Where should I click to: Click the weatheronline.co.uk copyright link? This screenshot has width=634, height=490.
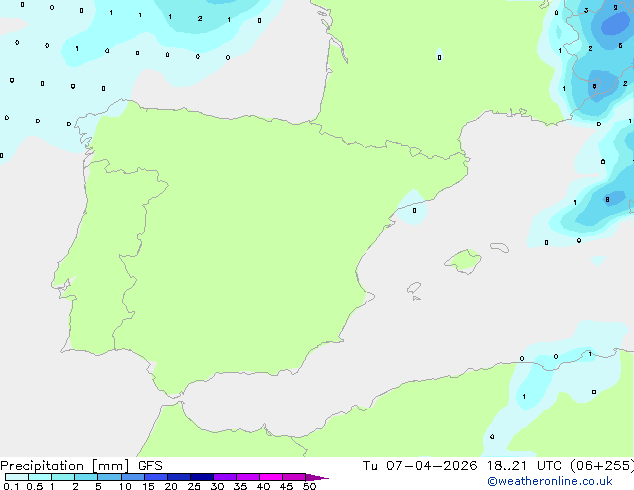pyautogui.click(x=550, y=481)
